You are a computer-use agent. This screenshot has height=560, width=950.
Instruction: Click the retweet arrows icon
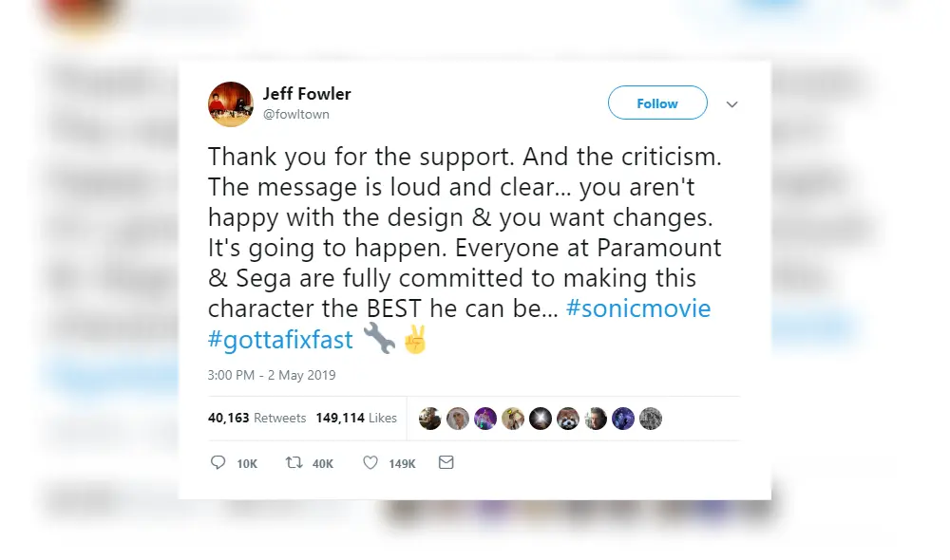tap(294, 463)
